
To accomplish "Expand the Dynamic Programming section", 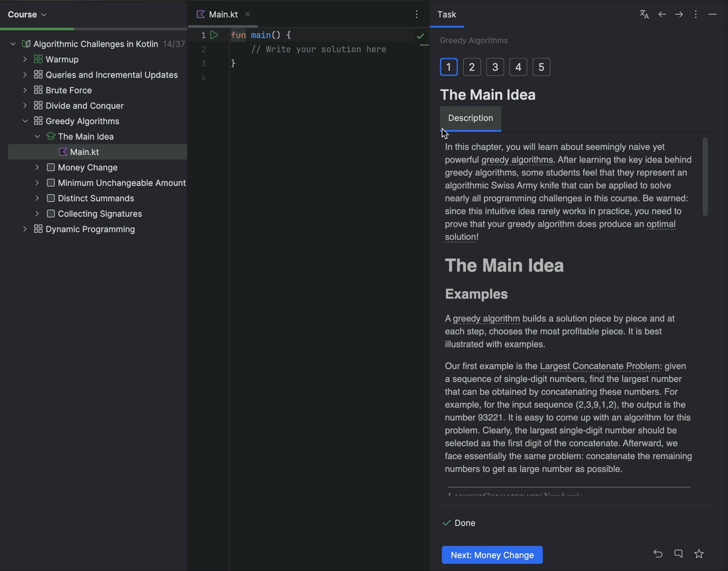I will (x=25, y=229).
